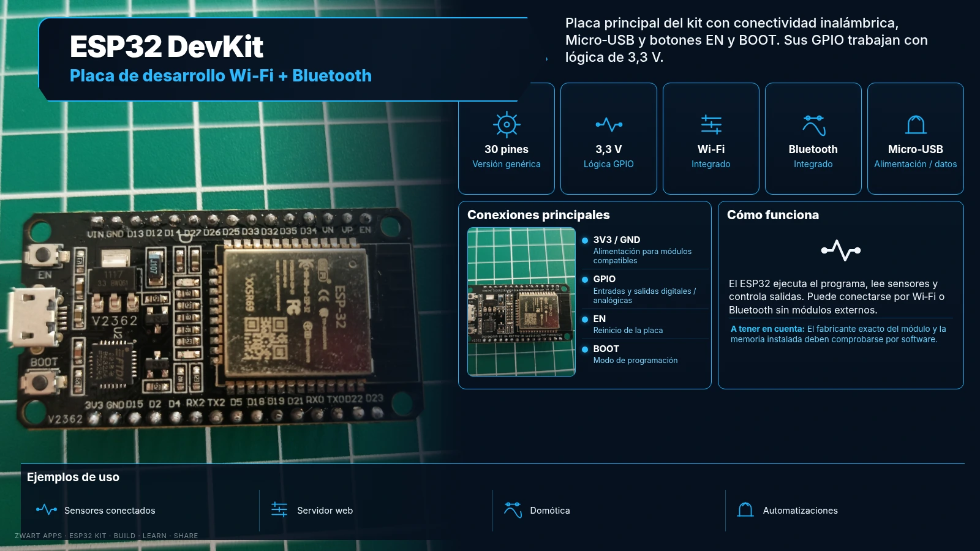Viewport: 980px width, 551px height.
Task: Click the GPIO connection entry
Action: pyautogui.click(x=644, y=290)
